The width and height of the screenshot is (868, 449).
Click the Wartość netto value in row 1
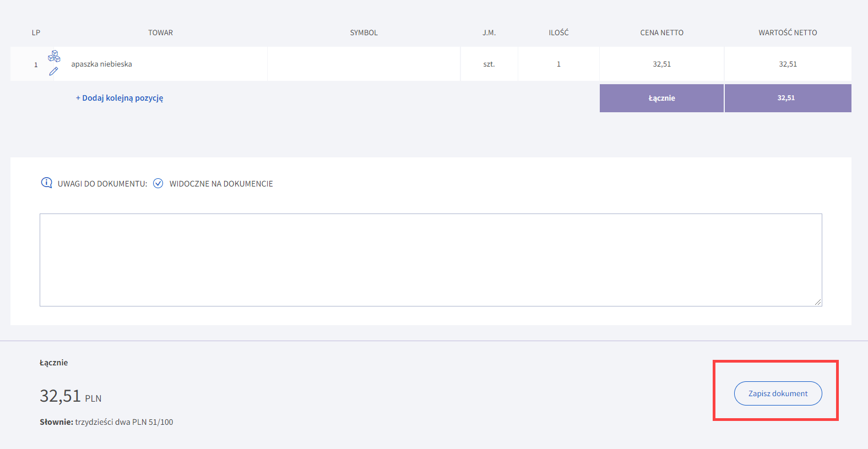tap(788, 64)
